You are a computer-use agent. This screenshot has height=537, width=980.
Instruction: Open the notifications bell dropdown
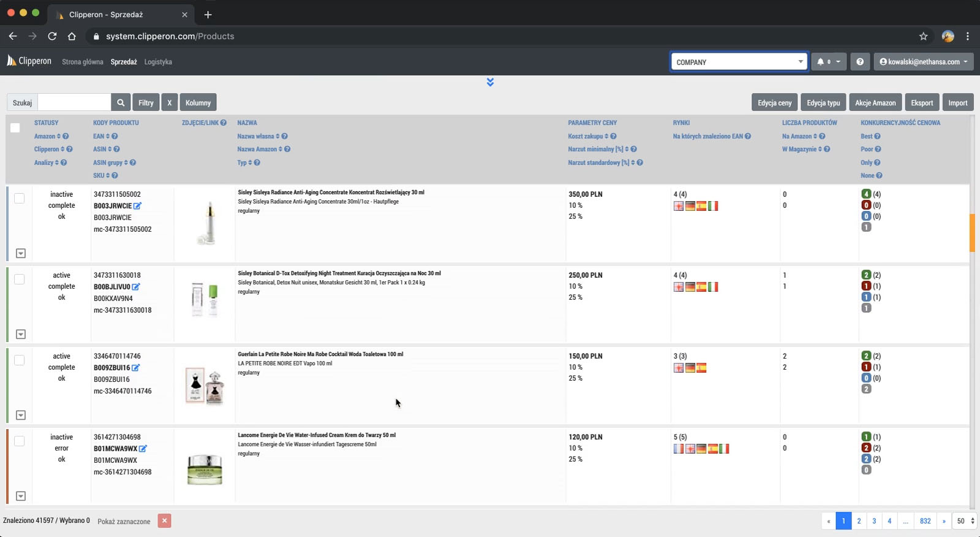coord(829,62)
